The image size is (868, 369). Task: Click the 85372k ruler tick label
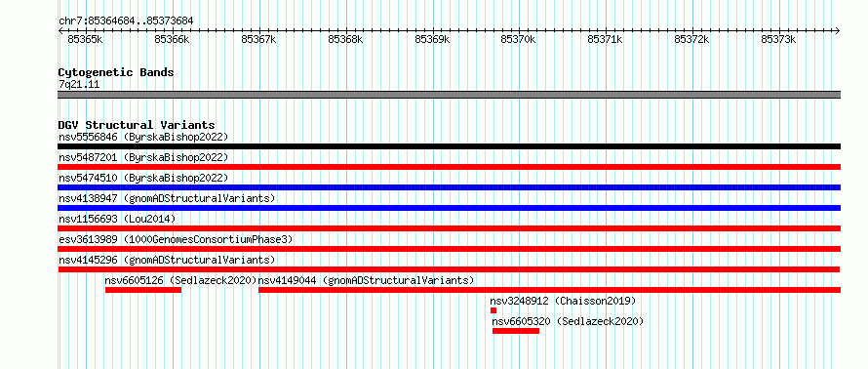pos(692,39)
